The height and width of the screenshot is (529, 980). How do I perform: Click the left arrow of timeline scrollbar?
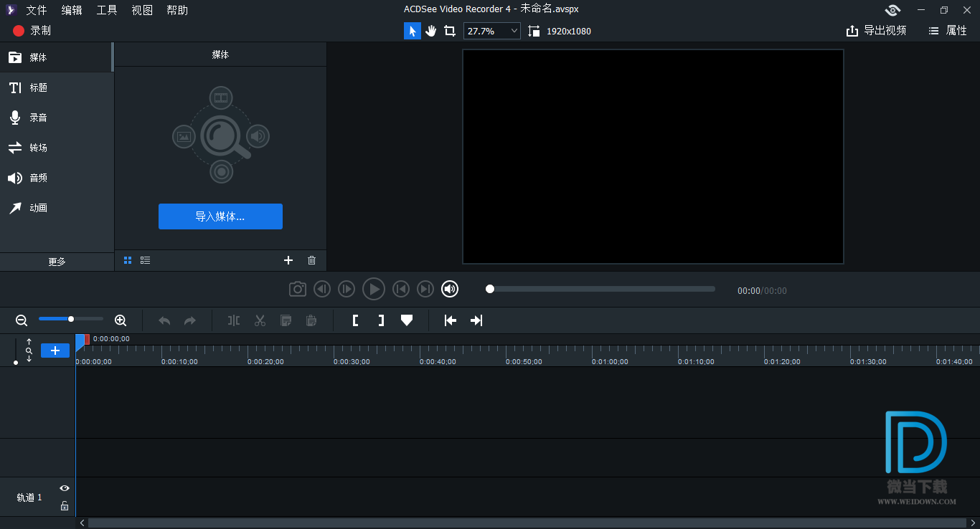coord(82,523)
